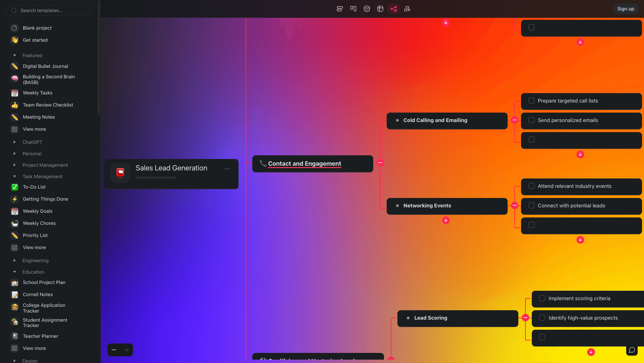Screen dimensions: 644x363
Task: Select the Weekly Tasks calendar icon
Action: [14, 93]
